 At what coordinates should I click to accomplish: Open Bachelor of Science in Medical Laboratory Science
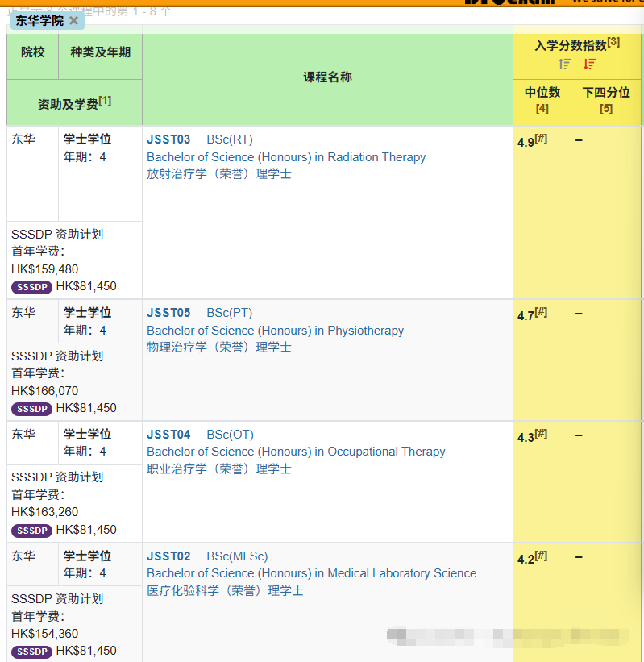[x=311, y=573]
